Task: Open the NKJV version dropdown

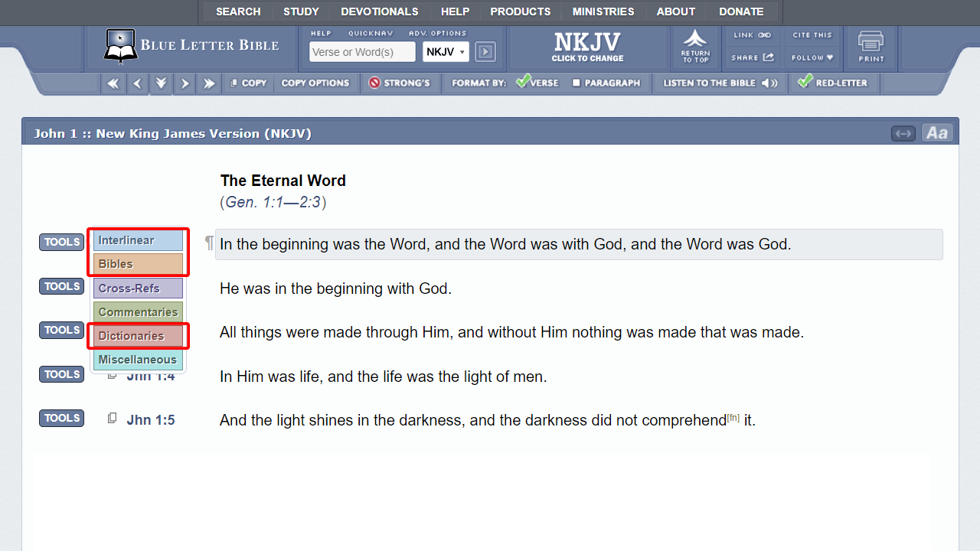Action: point(446,52)
